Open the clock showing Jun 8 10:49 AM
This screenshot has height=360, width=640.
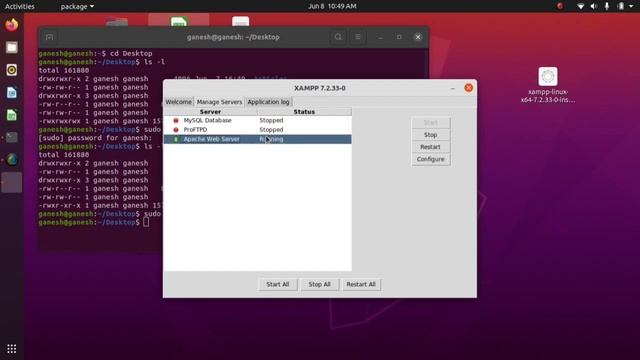(332, 6)
